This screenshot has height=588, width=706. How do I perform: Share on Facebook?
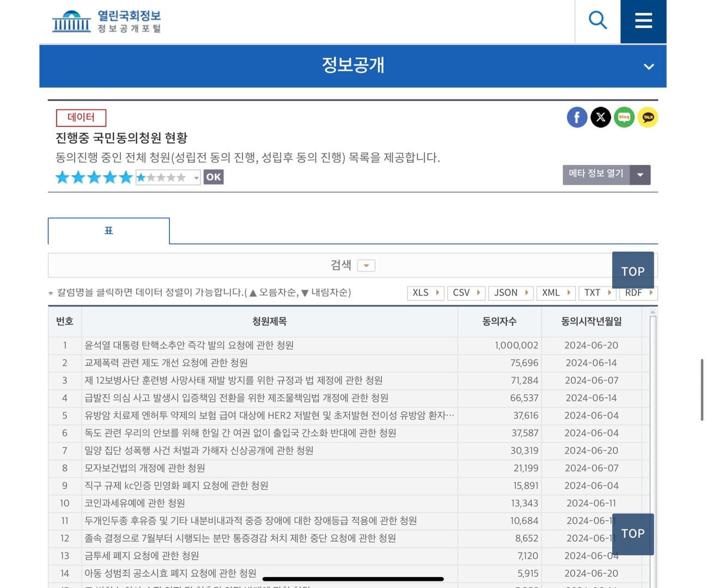577,117
